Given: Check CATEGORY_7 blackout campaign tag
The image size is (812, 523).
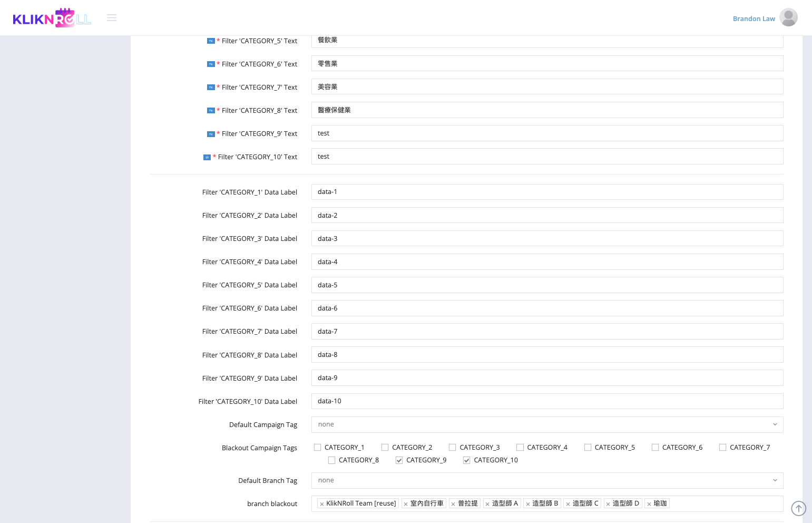Looking at the screenshot, I should click(x=722, y=447).
